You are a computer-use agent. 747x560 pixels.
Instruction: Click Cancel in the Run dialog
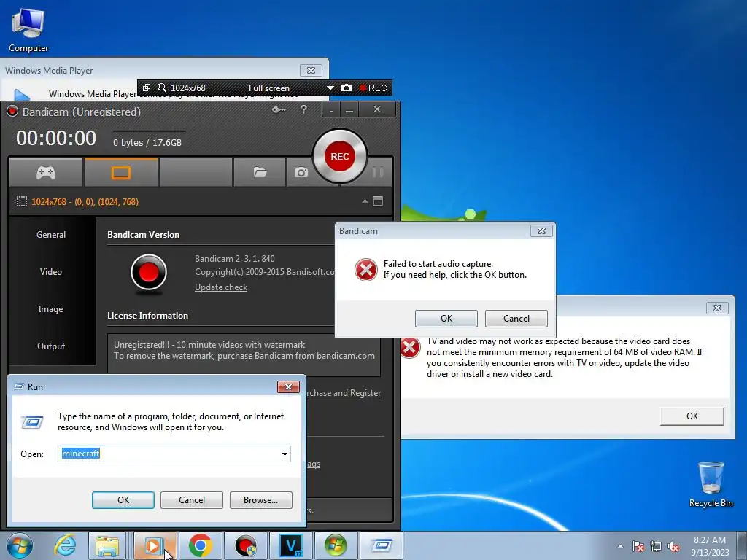pos(192,500)
